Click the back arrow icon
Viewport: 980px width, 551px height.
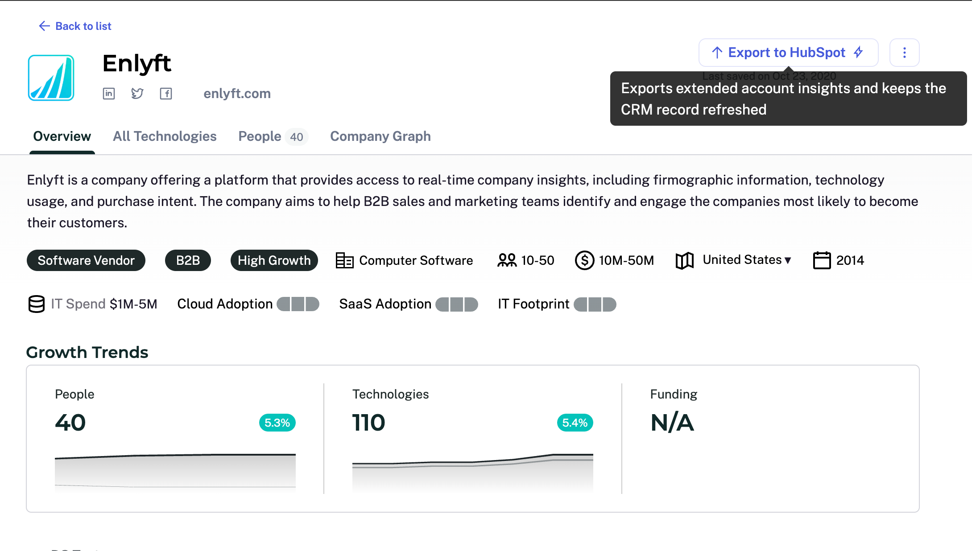point(44,26)
